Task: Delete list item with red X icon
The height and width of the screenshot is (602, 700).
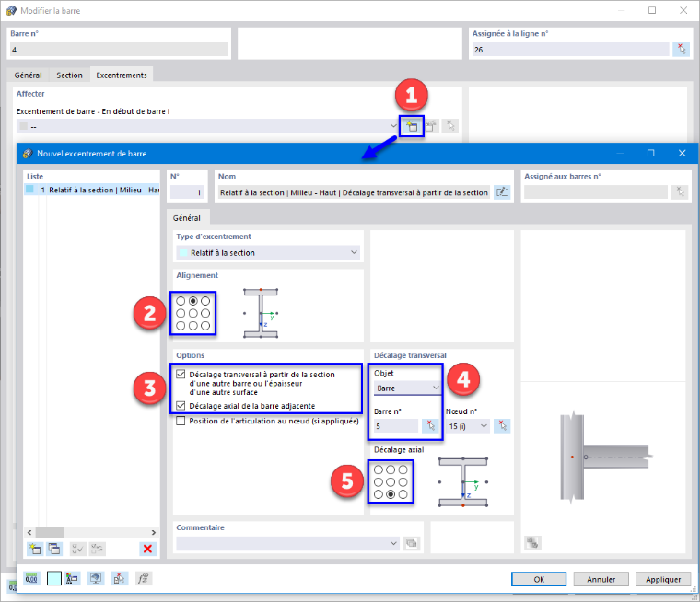Action: point(147,549)
